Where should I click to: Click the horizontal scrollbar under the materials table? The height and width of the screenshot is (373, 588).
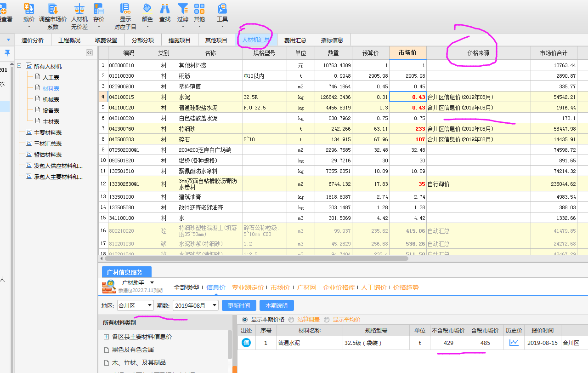coord(257,258)
